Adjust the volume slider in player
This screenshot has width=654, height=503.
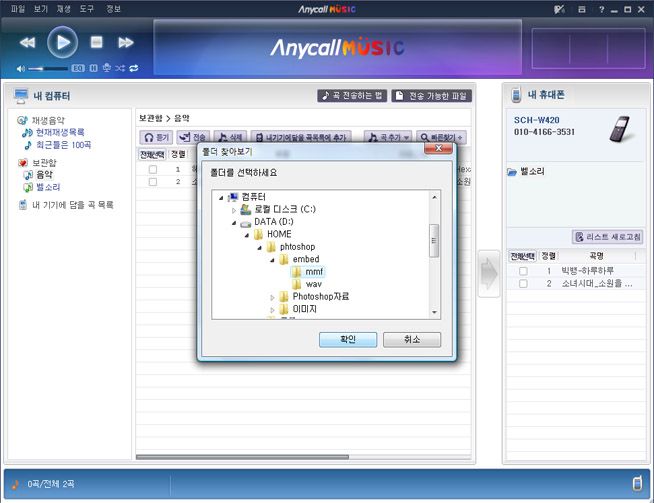pyautogui.click(x=48, y=68)
